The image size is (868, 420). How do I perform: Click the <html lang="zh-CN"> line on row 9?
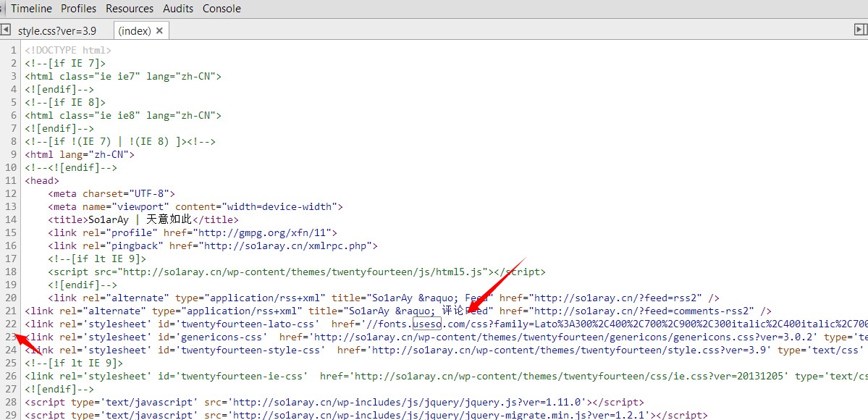80,154
